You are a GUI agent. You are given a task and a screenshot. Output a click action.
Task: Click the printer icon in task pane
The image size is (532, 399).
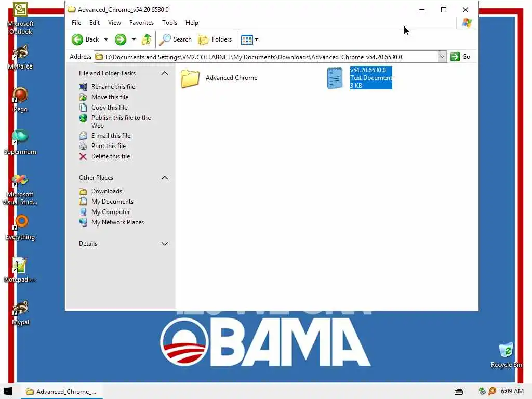(x=83, y=146)
